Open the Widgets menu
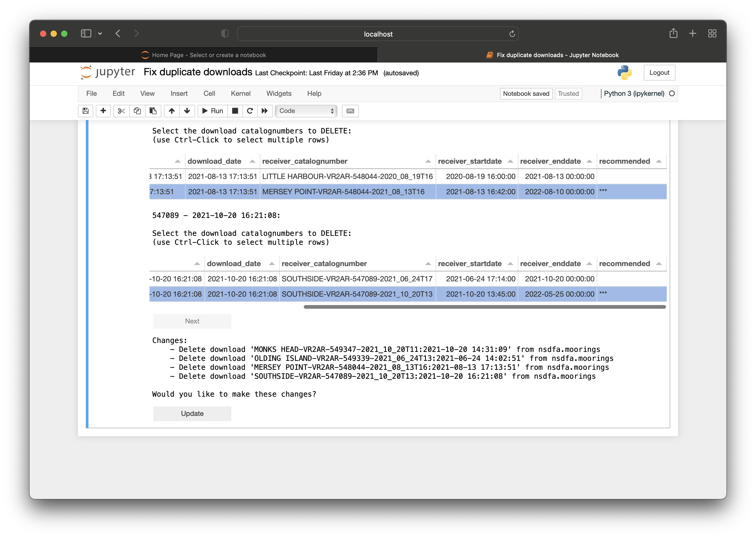756x538 pixels. click(x=279, y=93)
